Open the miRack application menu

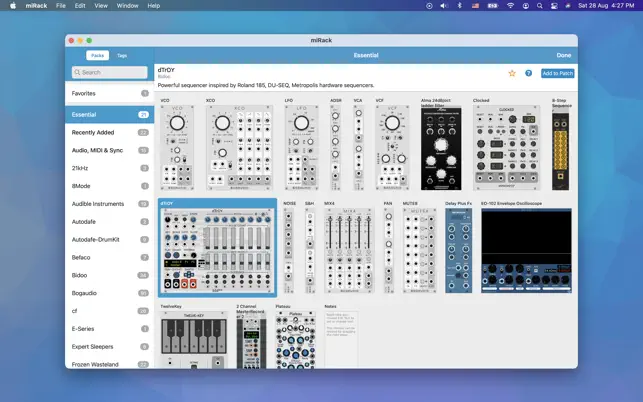(x=36, y=6)
